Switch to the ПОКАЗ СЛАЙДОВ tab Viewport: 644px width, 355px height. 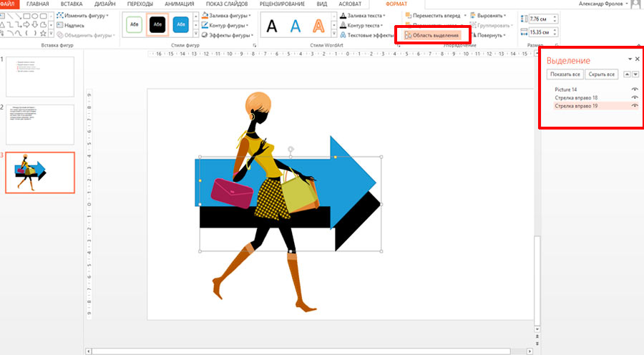coord(227,4)
